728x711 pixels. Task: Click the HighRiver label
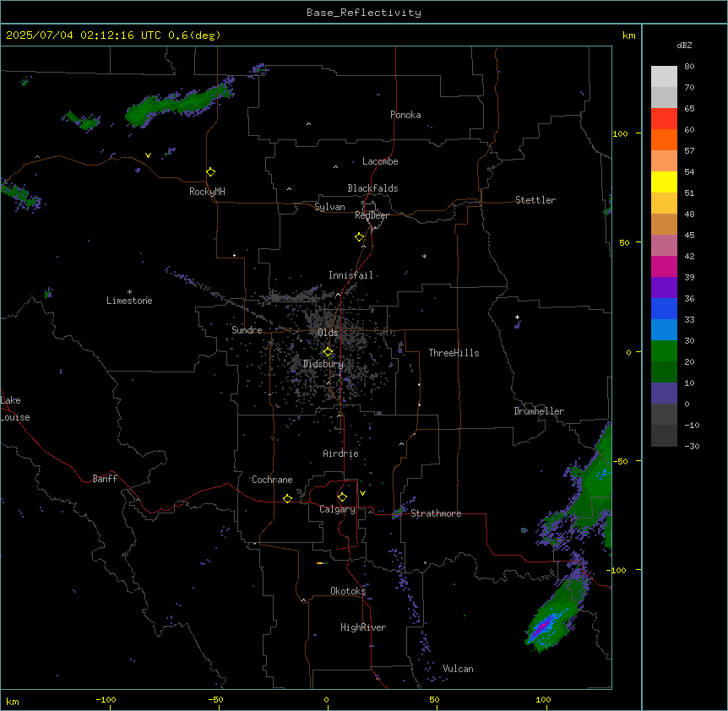point(363,627)
